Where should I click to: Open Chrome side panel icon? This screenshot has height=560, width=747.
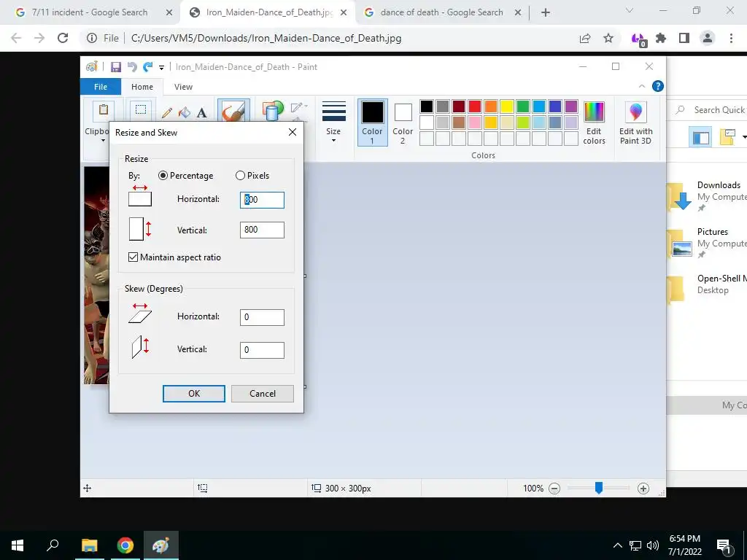[x=684, y=38]
